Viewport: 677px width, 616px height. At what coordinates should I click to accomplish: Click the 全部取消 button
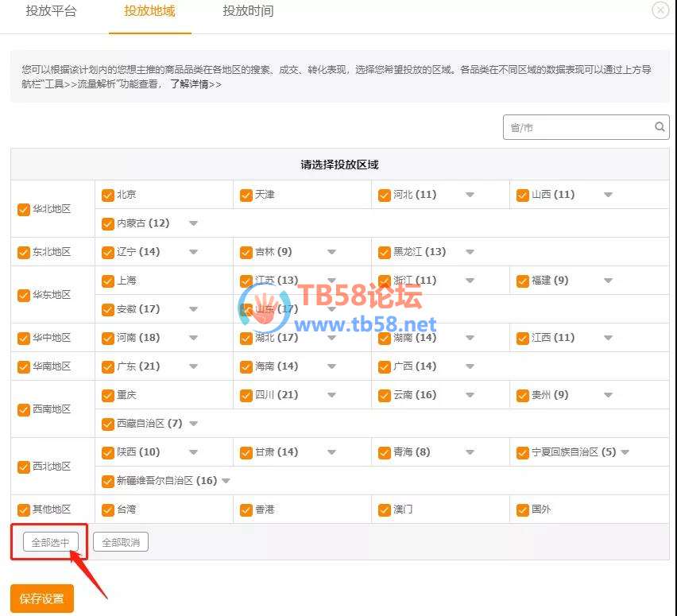(x=121, y=543)
